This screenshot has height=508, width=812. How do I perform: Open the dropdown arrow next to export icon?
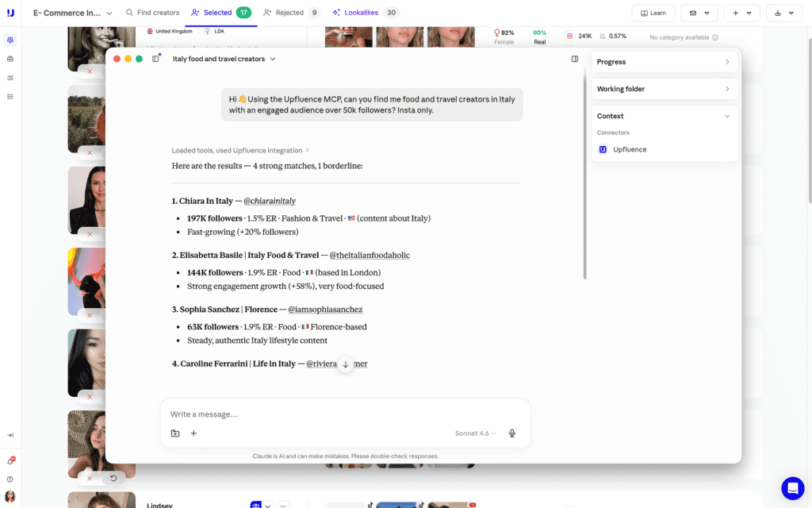point(791,13)
